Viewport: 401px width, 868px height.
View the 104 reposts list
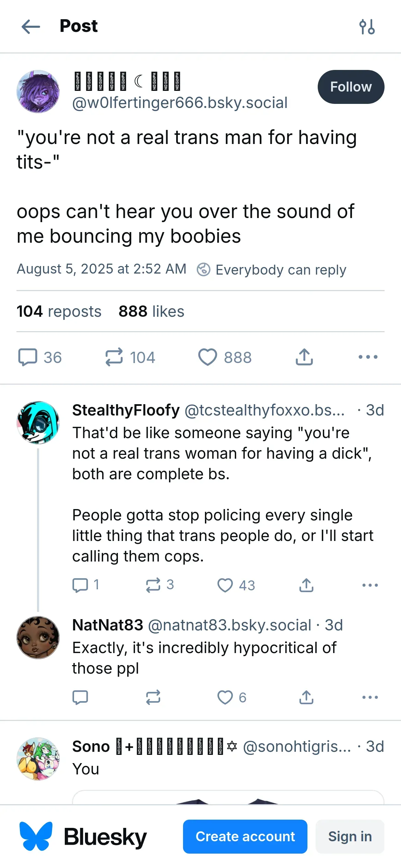pos(59,312)
